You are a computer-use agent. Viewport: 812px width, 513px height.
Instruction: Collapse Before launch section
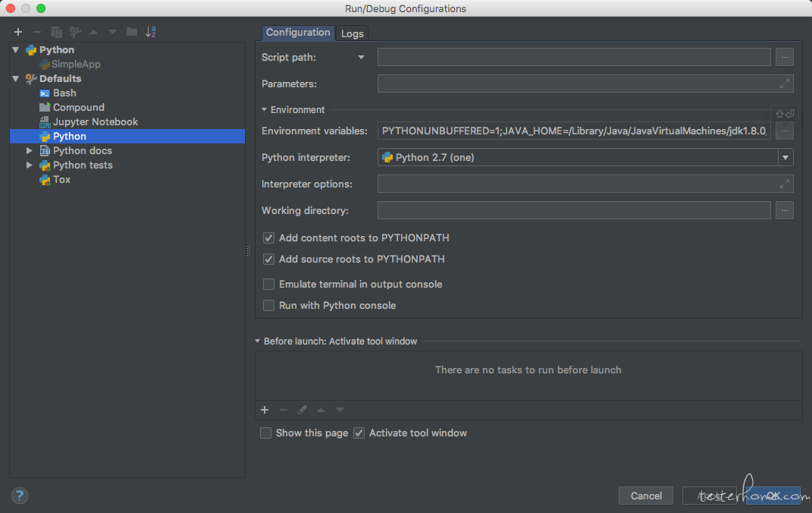(x=257, y=341)
